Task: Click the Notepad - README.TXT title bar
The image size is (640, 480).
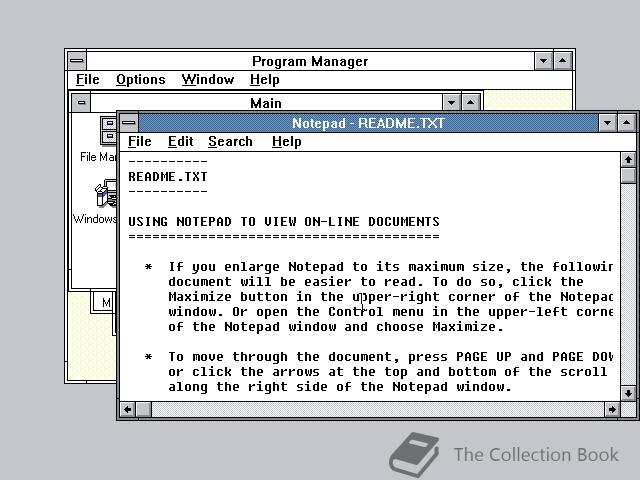Action: pyautogui.click(x=368, y=123)
